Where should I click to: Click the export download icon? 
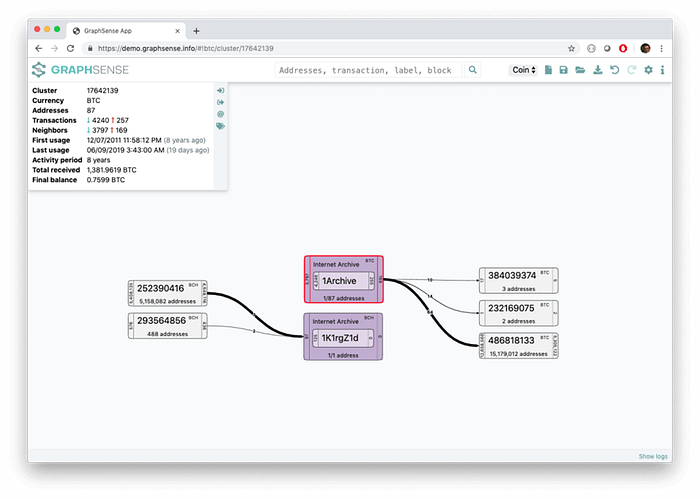tap(597, 70)
